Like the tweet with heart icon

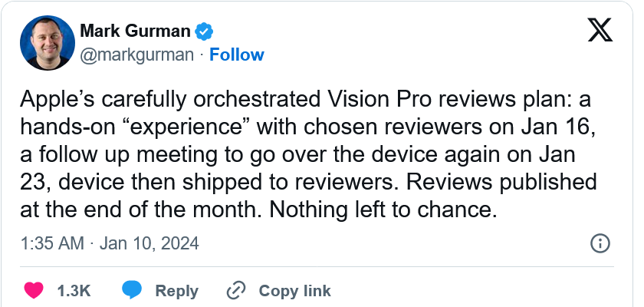[x=34, y=291]
